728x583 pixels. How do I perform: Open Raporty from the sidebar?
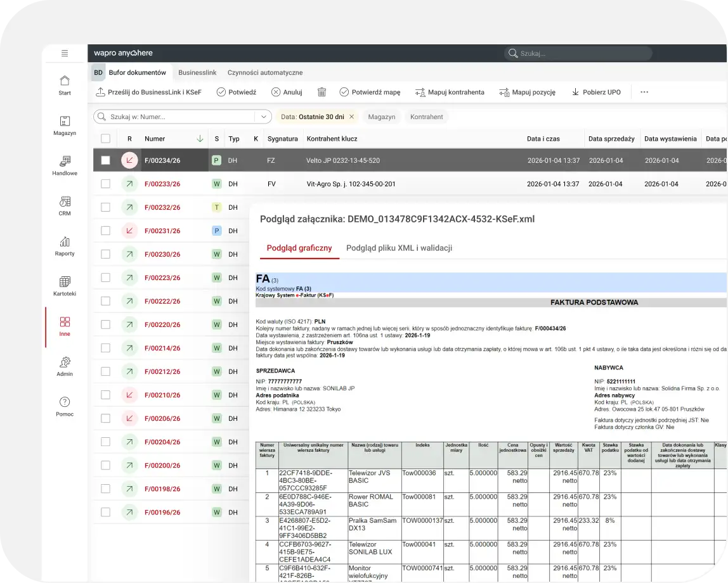(65, 246)
